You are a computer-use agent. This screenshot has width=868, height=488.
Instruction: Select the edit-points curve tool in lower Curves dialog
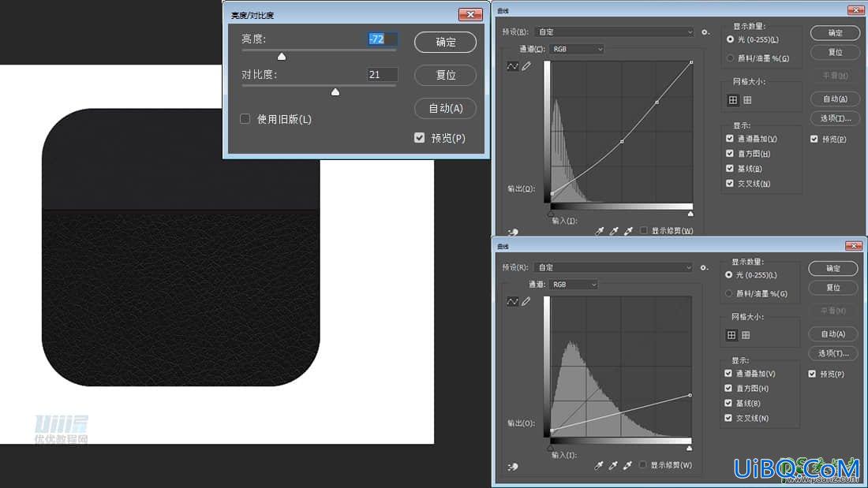click(x=513, y=301)
